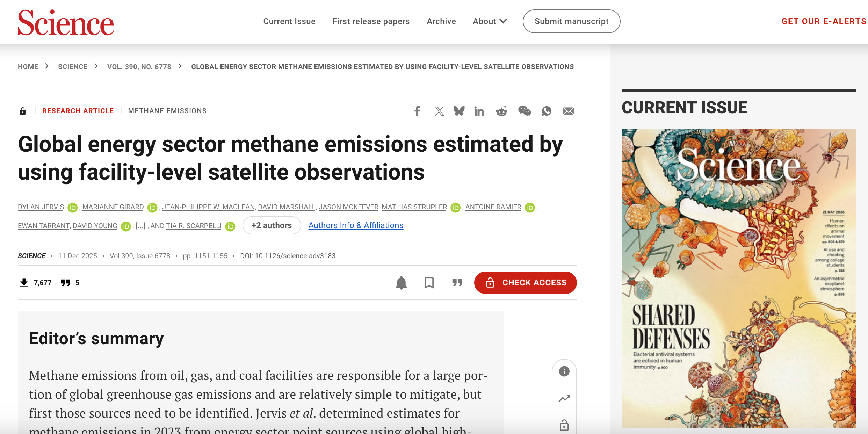
Task: Open author Dylan Jervis link
Action: coord(41,207)
